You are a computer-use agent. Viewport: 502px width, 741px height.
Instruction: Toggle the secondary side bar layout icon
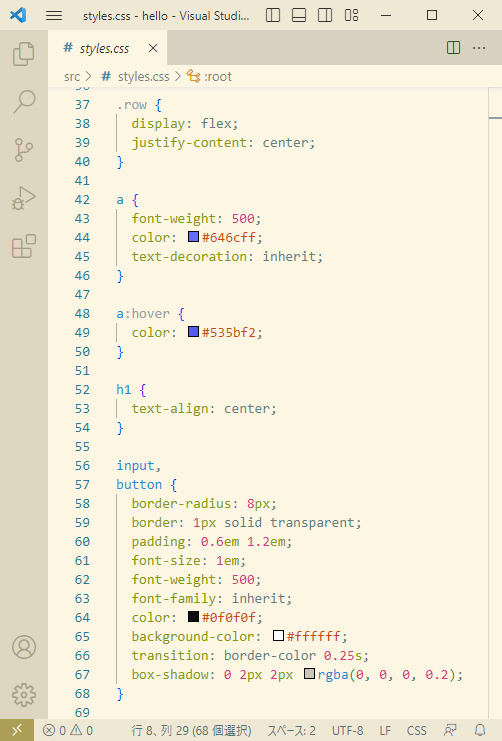pyautogui.click(x=325, y=15)
